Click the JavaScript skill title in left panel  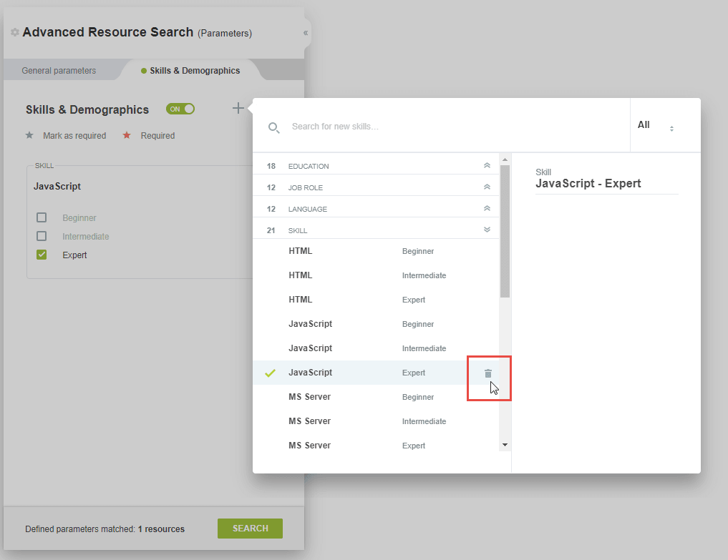[x=57, y=186]
